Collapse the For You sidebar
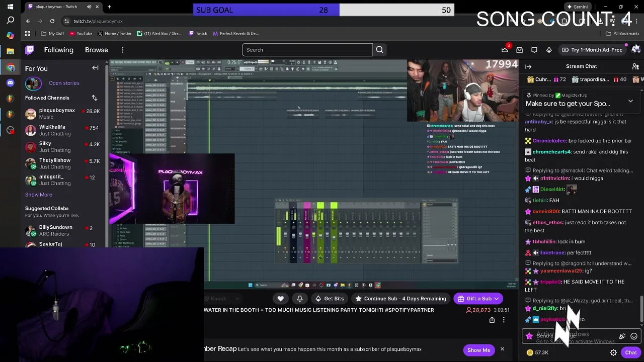 point(95,68)
